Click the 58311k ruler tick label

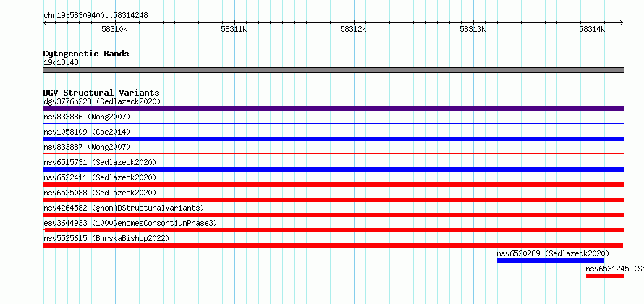click(234, 29)
